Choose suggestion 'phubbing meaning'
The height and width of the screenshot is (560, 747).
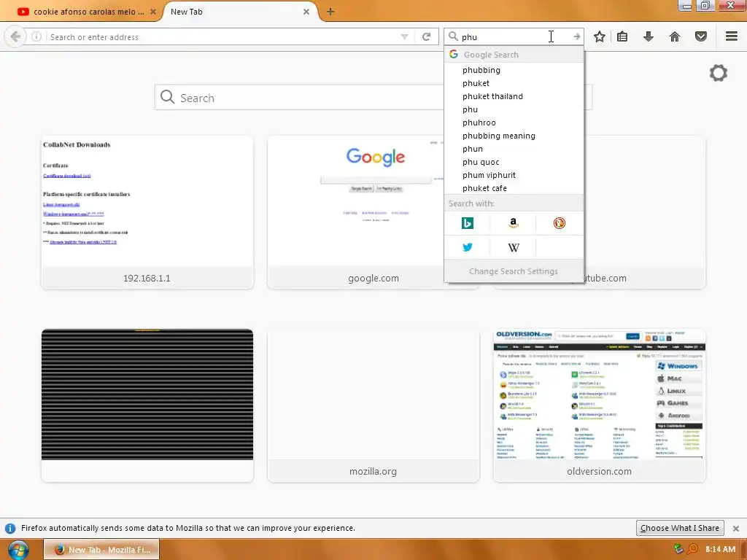pyautogui.click(x=514, y=136)
